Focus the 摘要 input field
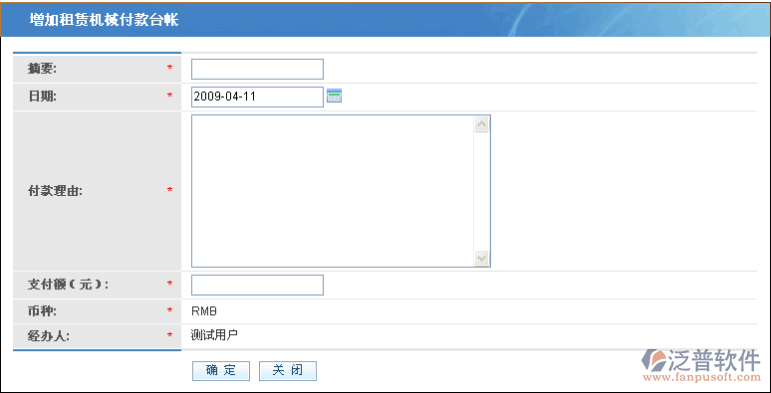771x393 pixels. [x=257, y=69]
